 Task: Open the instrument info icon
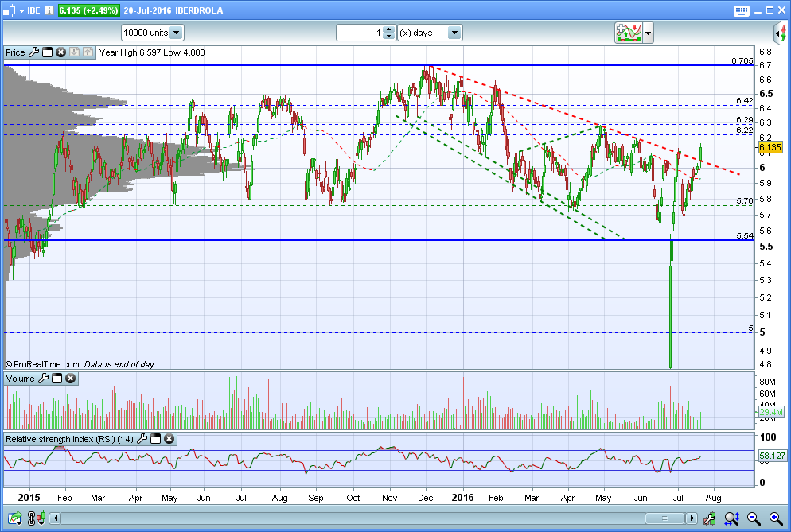pyautogui.click(x=49, y=10)
